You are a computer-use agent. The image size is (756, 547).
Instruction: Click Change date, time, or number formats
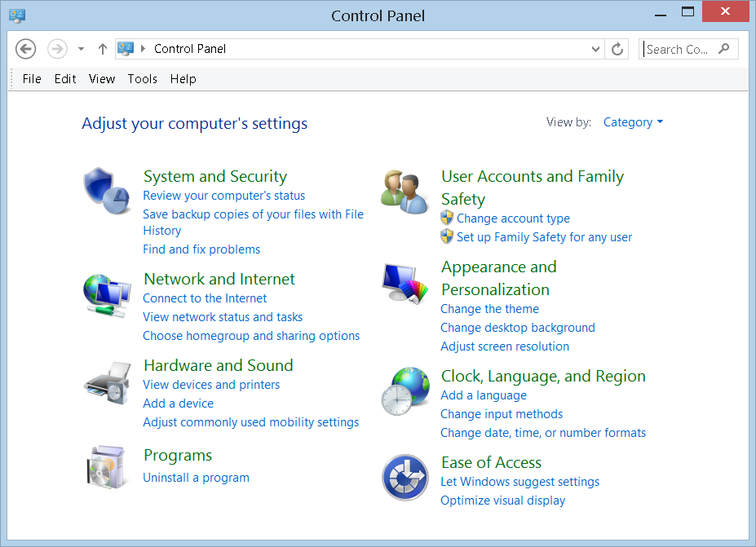tap(543, 433)
